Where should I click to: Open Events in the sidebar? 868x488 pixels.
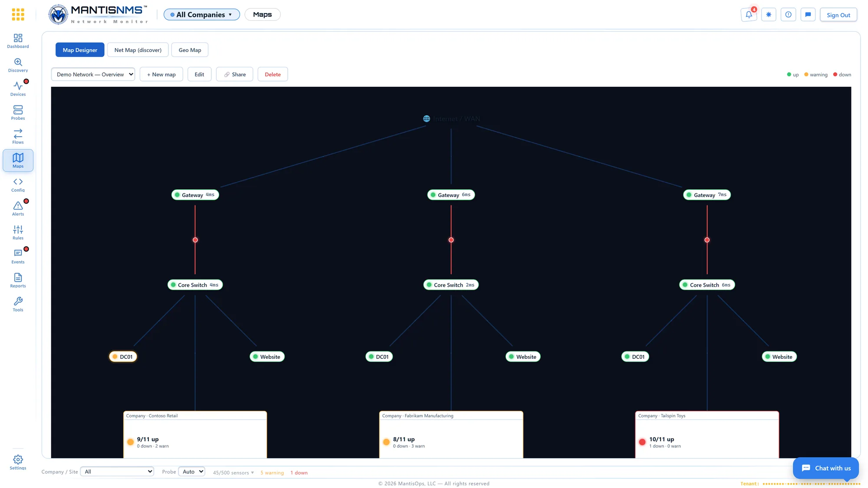(18, 256)
